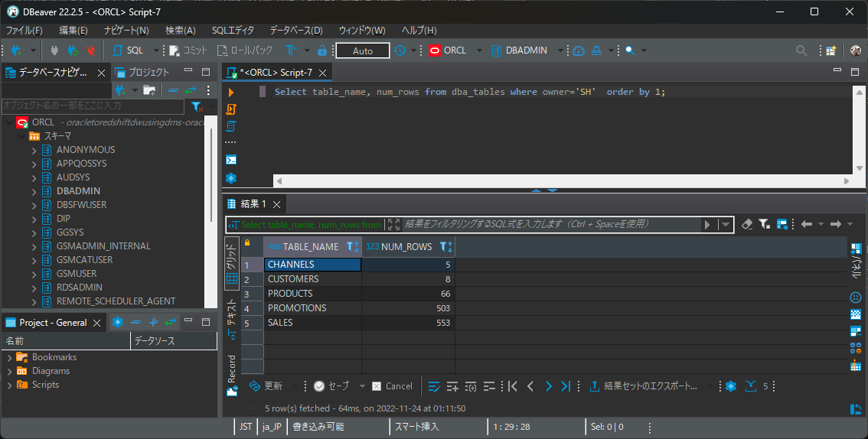Viewport: 868px width, 439px height.
Task: Switch results view to テキスト mode
Action: tap(232, 319)
